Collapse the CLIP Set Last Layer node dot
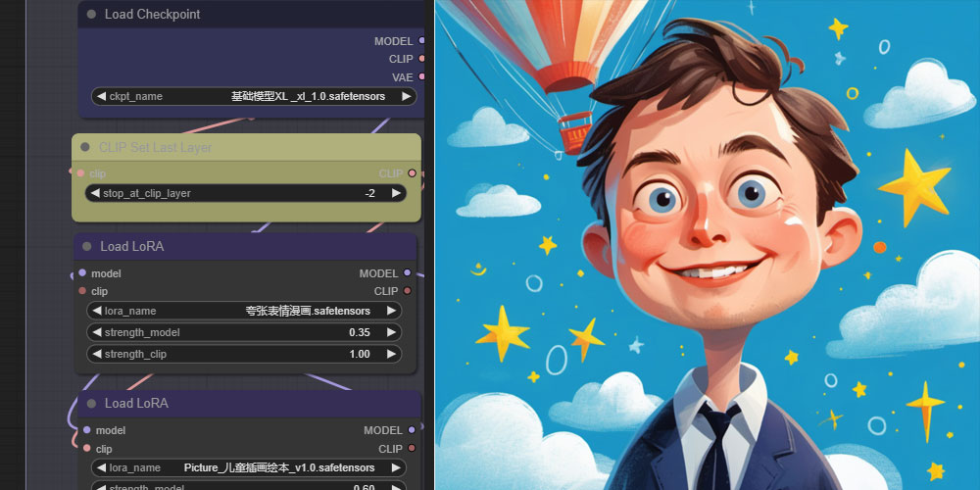This screenshot has width=980, height=490. tap(85, 148)
